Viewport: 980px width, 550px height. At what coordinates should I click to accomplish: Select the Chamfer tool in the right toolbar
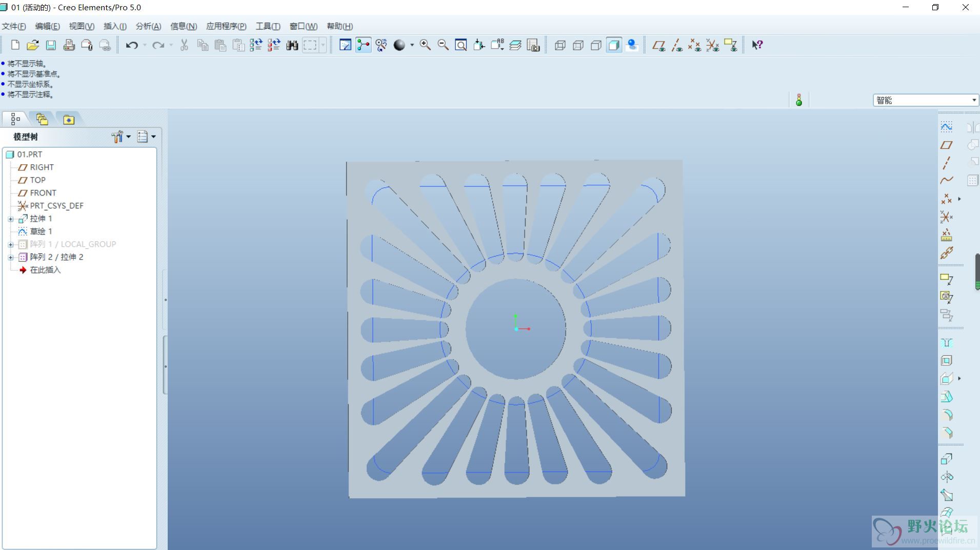click(947, 433)
